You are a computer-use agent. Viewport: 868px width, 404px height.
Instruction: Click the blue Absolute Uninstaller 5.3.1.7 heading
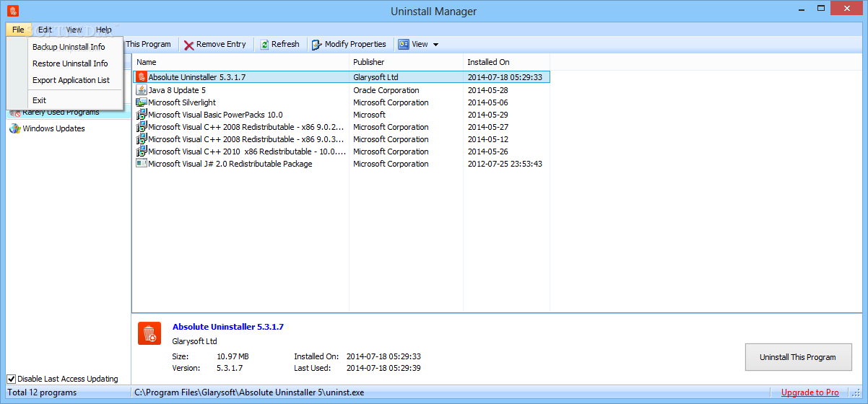pyautogui.click(x=228, y=327)
